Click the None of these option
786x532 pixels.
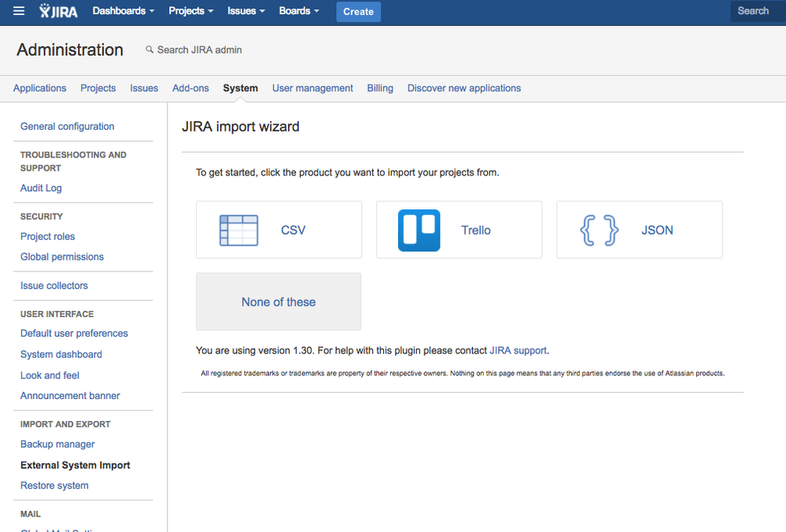coord(279,302)
